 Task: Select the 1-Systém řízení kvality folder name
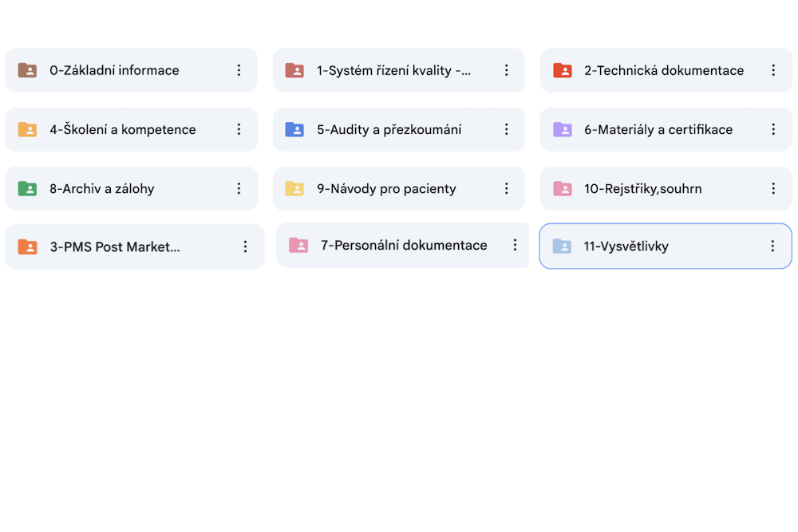click(x=393, y=70)
